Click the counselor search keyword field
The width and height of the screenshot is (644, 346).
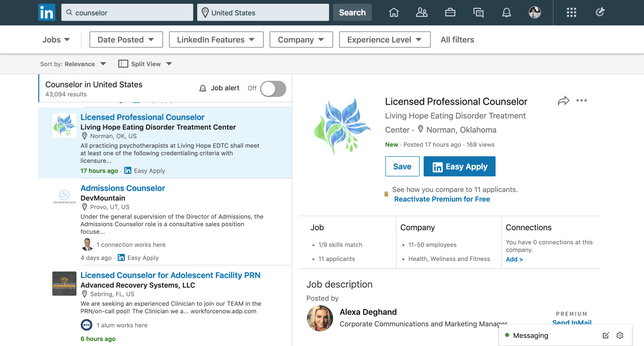click(127, 12)
